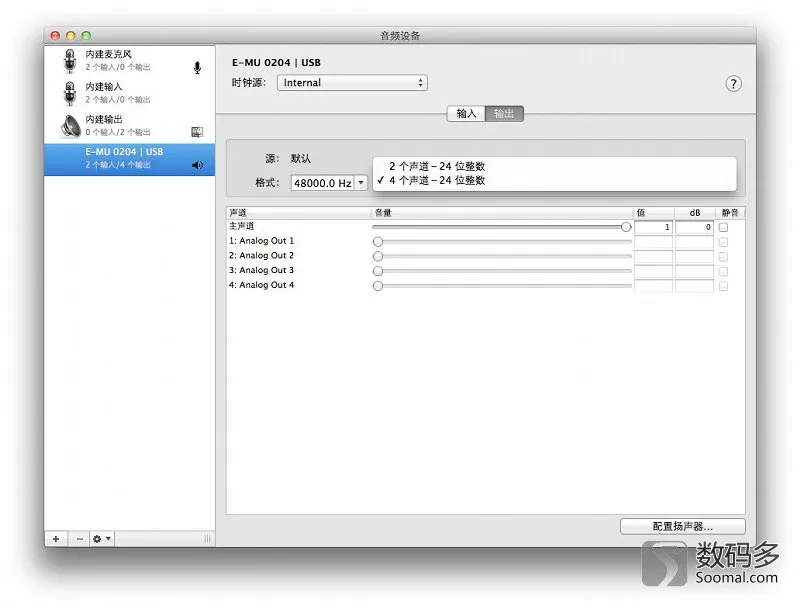Click the system alert output indicator icon
The image size is (800, 608).
coord(197,132)
